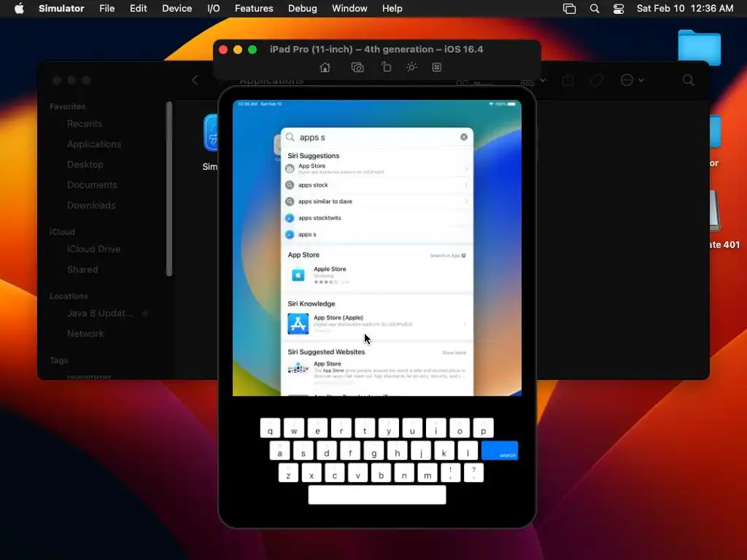Viewport: 747px width, 560px height.
Task: Tap 'Show More' in Siri Suggested Websites
Action: click(454, 353)
